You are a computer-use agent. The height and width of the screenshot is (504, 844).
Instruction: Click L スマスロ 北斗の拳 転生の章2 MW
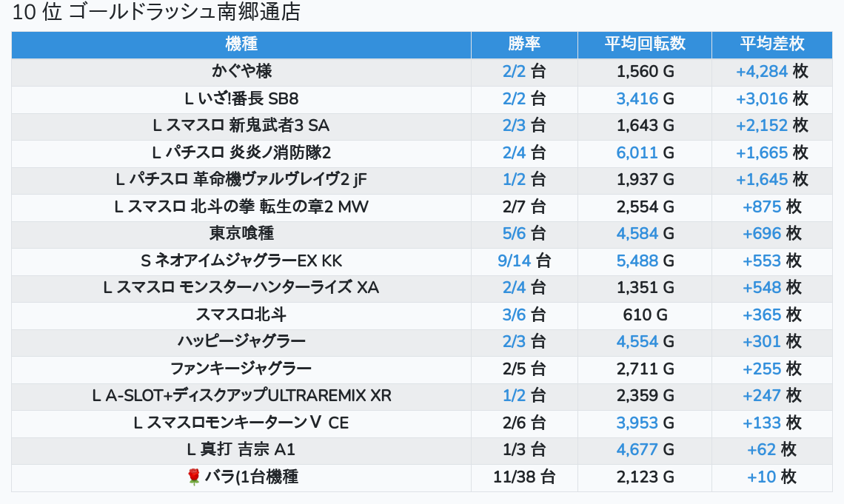[x=241, y=207]
